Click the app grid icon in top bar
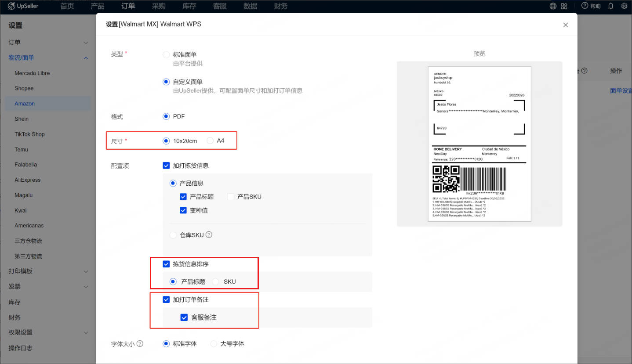Viewport: 632px width, 364px height. (564, 6)
